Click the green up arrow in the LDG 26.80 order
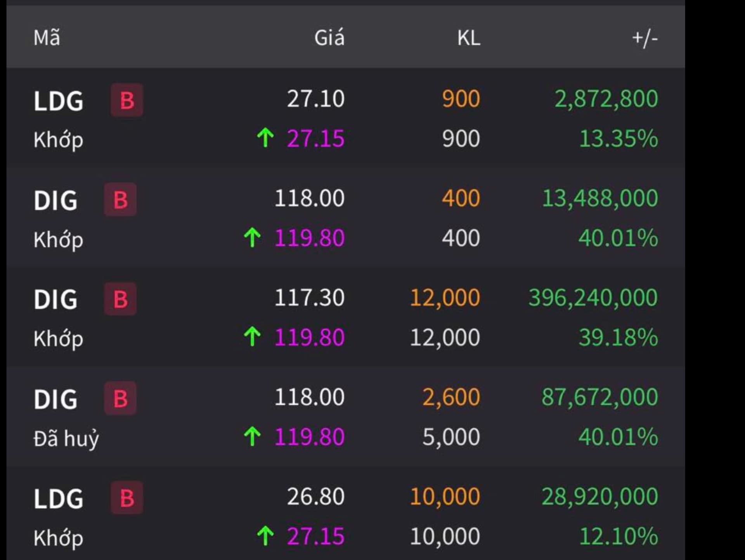745x560 pixels. [x=265, y=536]
